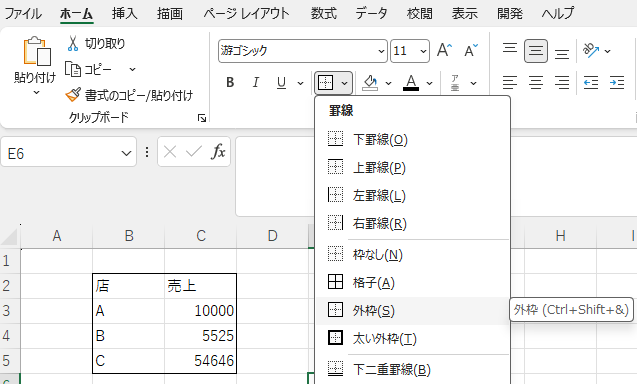The image size is (637, 384).
Task: Click the cell containing 売上
Action: point(201,286)
